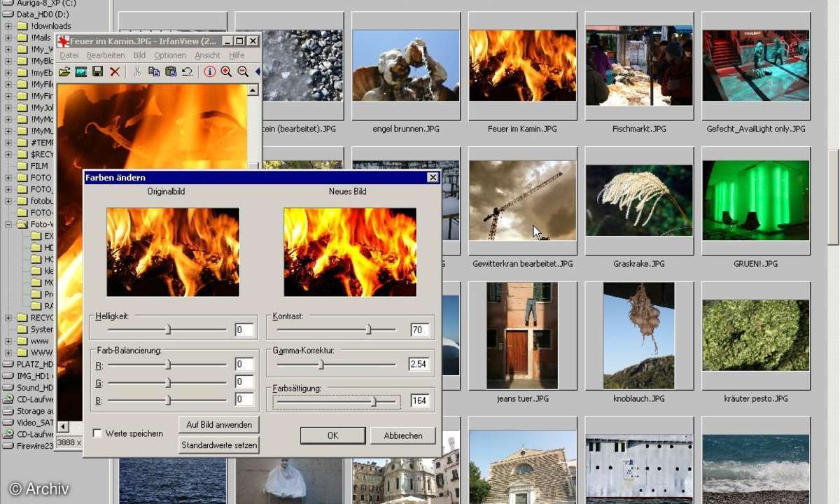Click the !downloads folder icon

22,26
